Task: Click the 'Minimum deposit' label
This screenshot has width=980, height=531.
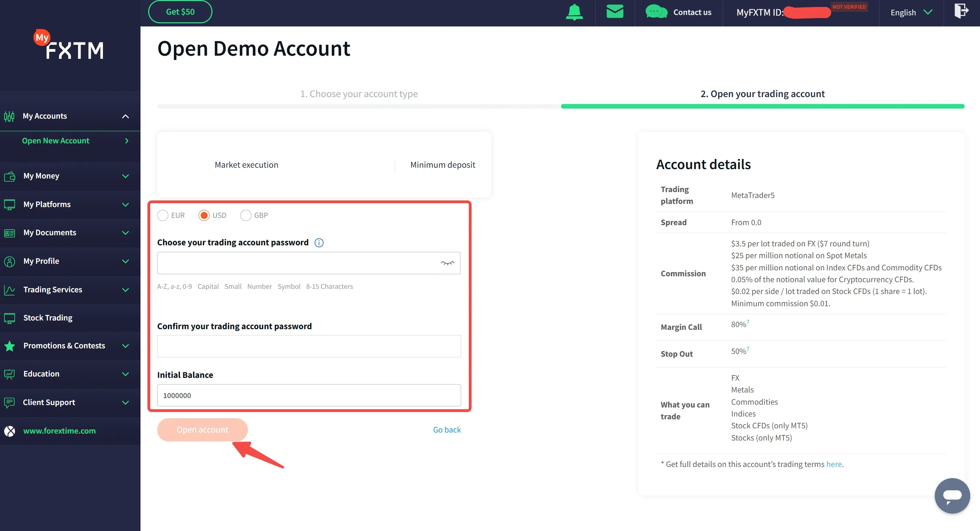Action: click(442, 165)
